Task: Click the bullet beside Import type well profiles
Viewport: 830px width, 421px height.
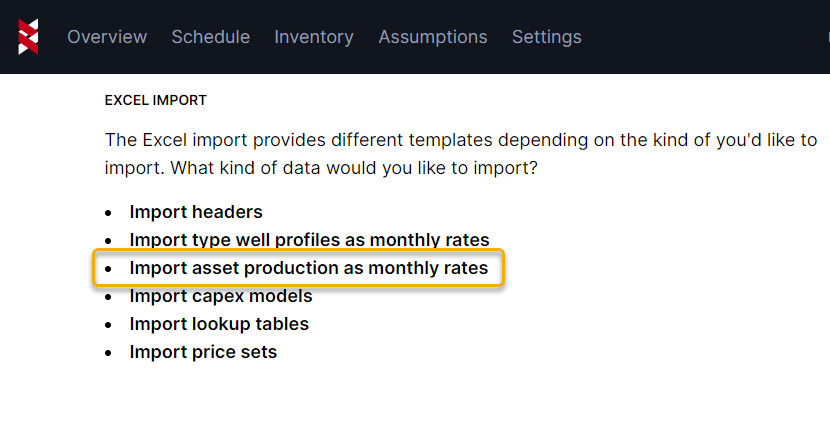Action: [x=109, y=241]
